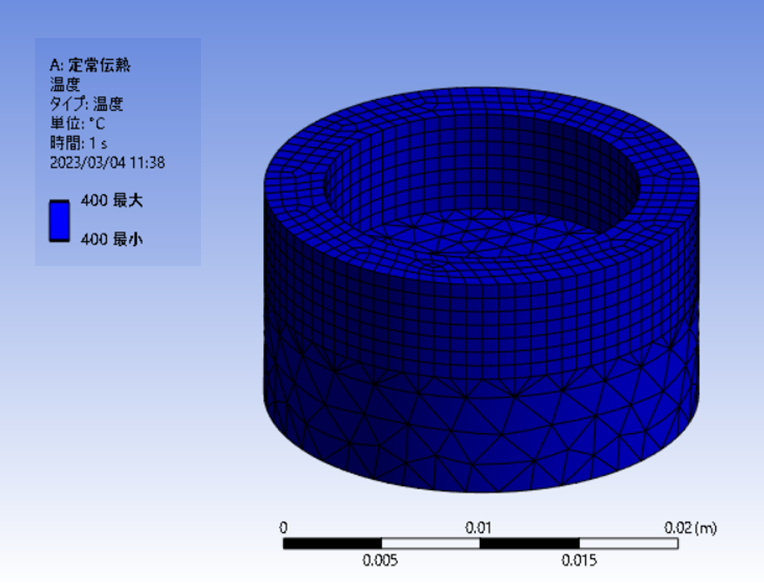The width and height of the screenshot is (764, 583).
Task: Click the '単位: °C' line
Action: (77, 123)
